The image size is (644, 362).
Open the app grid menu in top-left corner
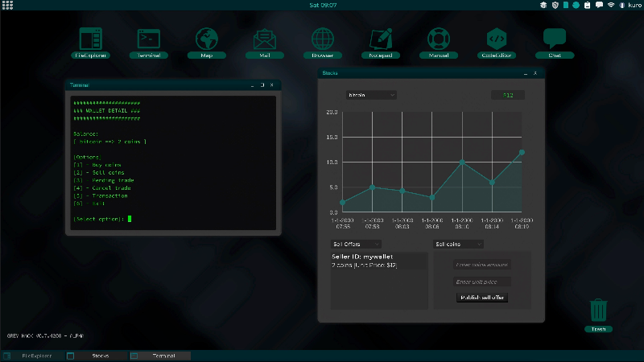(7, 5)
